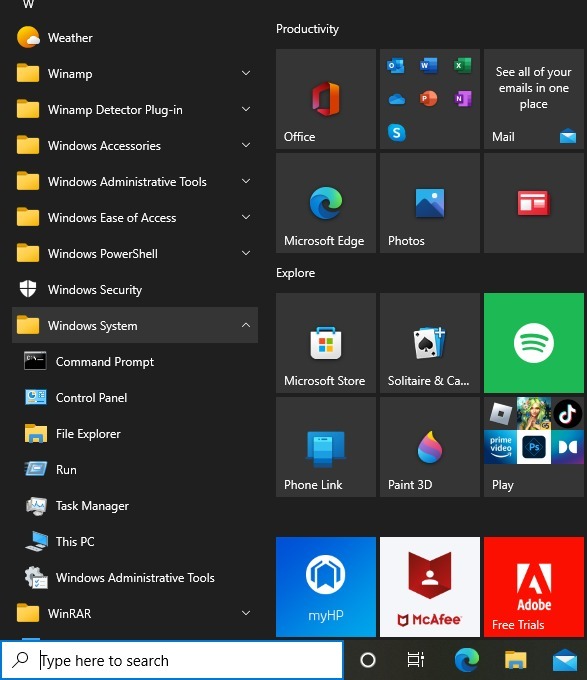Launch Paint 3D tile

coord(430,447)
